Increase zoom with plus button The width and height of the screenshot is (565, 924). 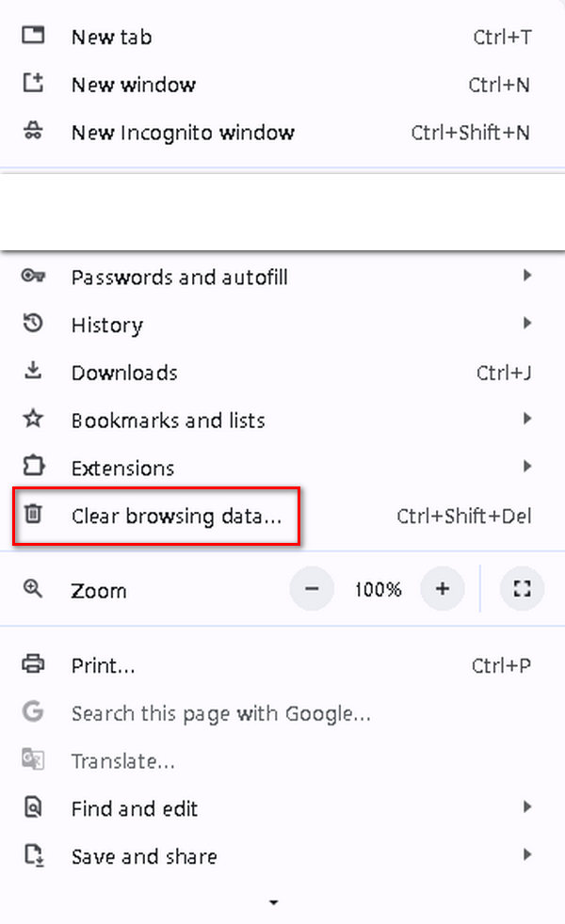pos(443,590)
